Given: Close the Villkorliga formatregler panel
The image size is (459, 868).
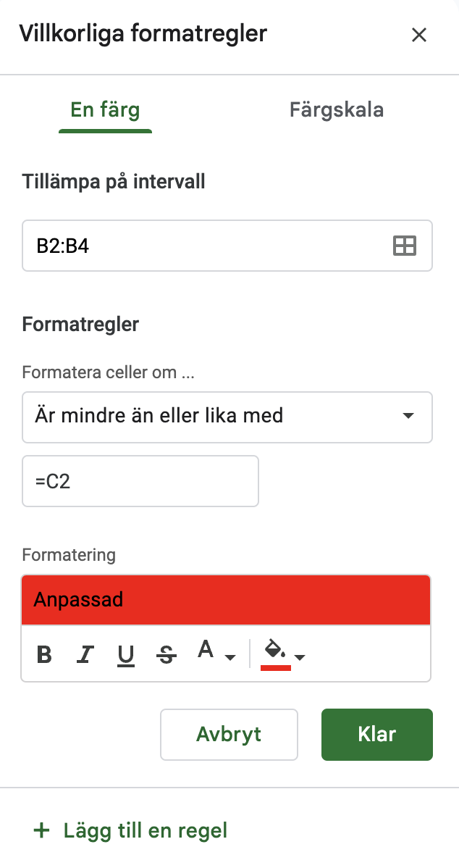Looking at the screenshot, I should tap(419, 35).
